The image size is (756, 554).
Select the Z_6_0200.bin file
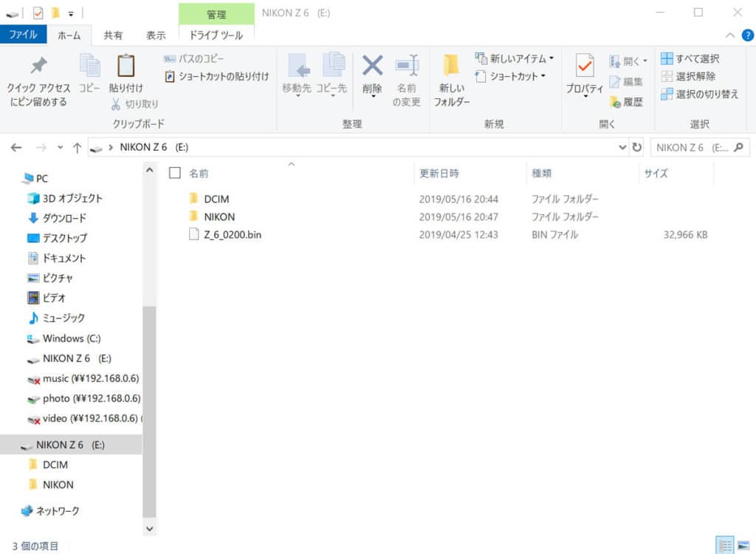[x=233, y=235]
